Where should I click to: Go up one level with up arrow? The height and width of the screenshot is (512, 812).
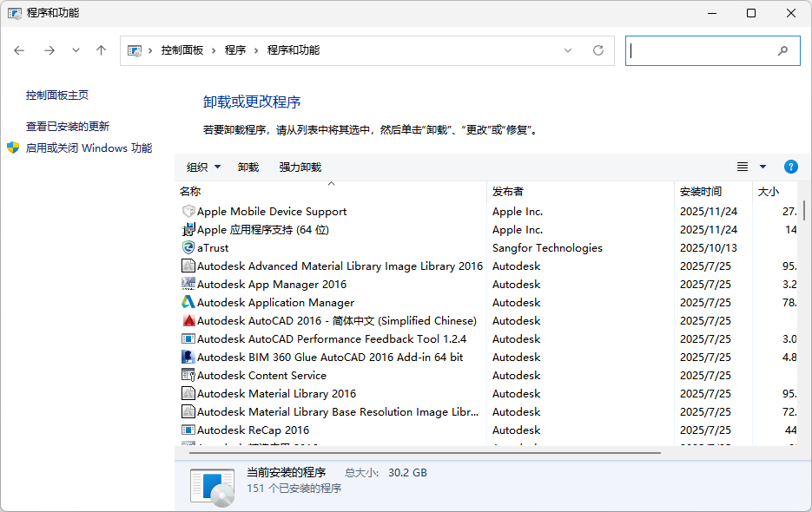(101, 50)
